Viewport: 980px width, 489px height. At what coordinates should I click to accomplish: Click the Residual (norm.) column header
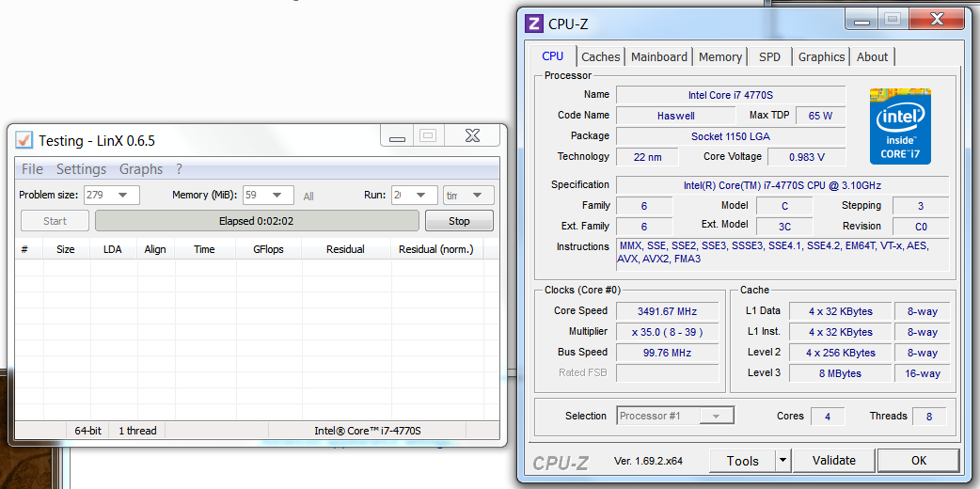436,249
